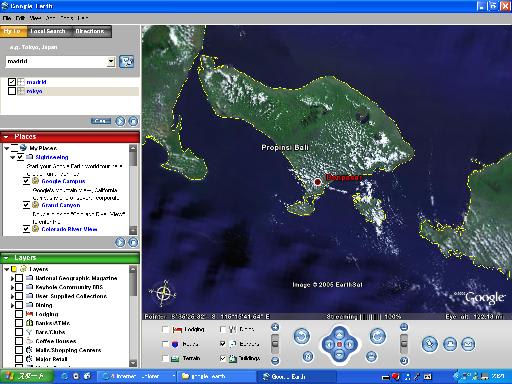Open the Edit menu

(20, 18)
